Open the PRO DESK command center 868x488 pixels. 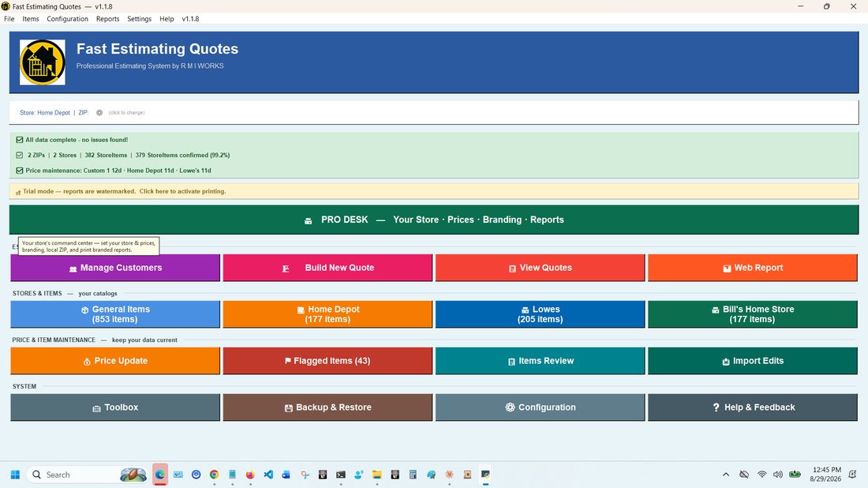coord(433,220)
